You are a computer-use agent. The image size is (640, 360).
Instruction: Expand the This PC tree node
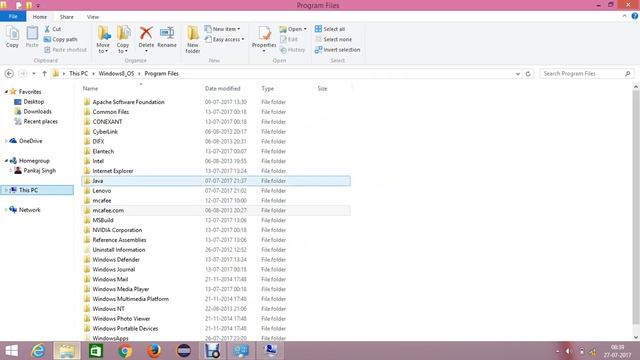[6, 190]
